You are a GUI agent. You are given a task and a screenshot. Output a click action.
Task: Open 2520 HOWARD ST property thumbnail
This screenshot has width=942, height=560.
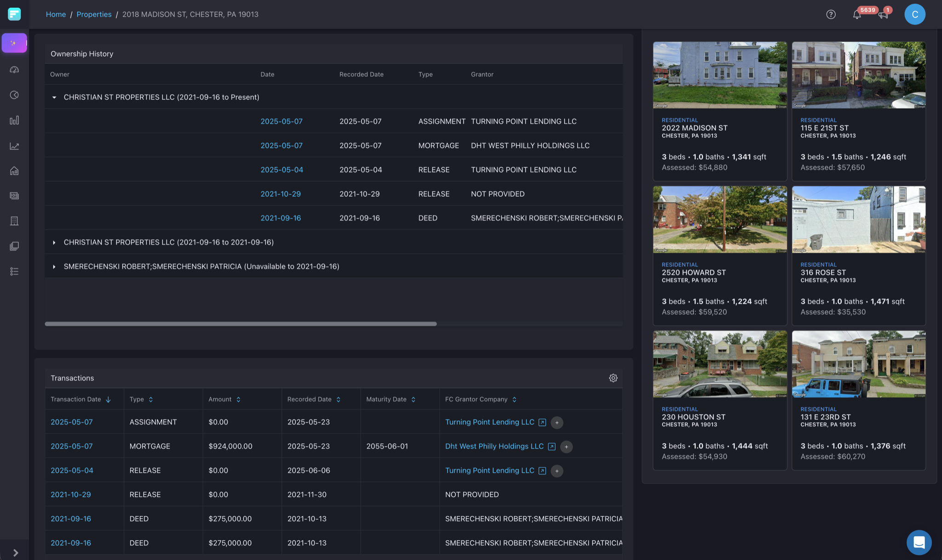720,219
